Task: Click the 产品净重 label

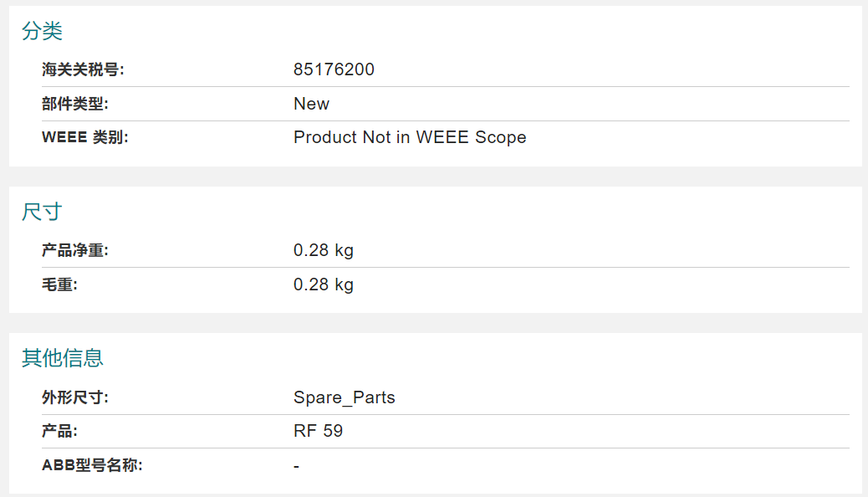Action: click(75, 250)
